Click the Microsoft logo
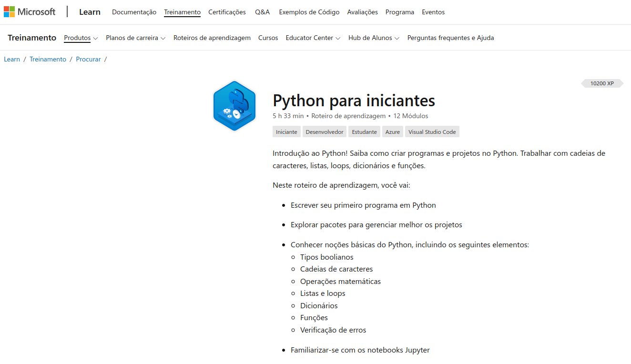 30,12
